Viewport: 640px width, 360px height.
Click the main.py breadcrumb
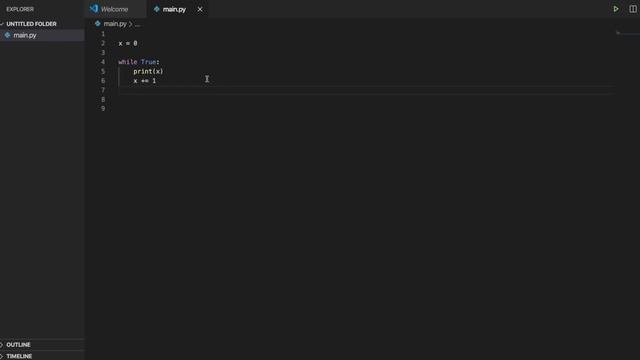[115, 24]
